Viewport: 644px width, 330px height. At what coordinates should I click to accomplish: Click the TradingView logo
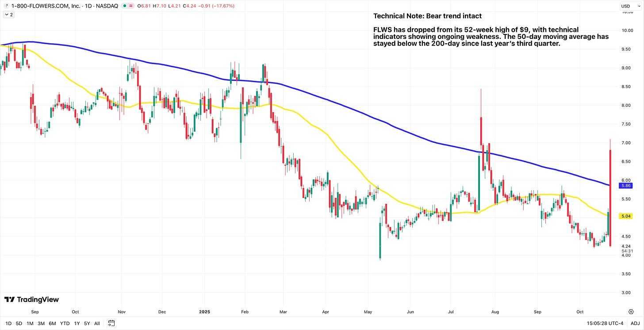tap(31, 300)
